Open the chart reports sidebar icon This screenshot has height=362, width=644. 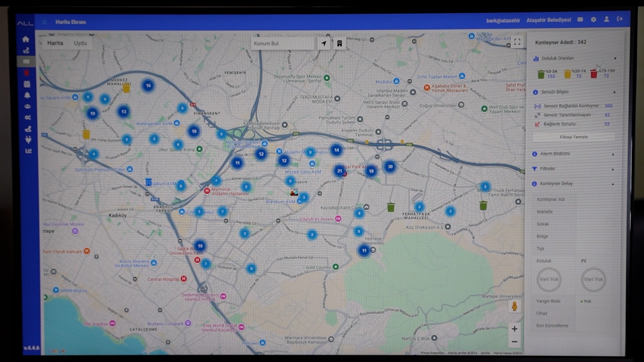click(x=28, y=151)
